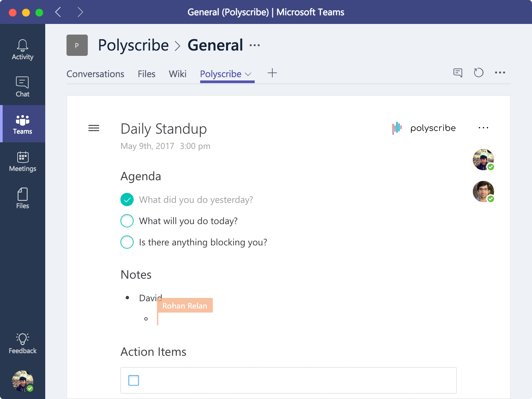This screenshot has height=399, width=532.
Task: Open the Polyscribe tab dropdown
Action: [248, 74]
